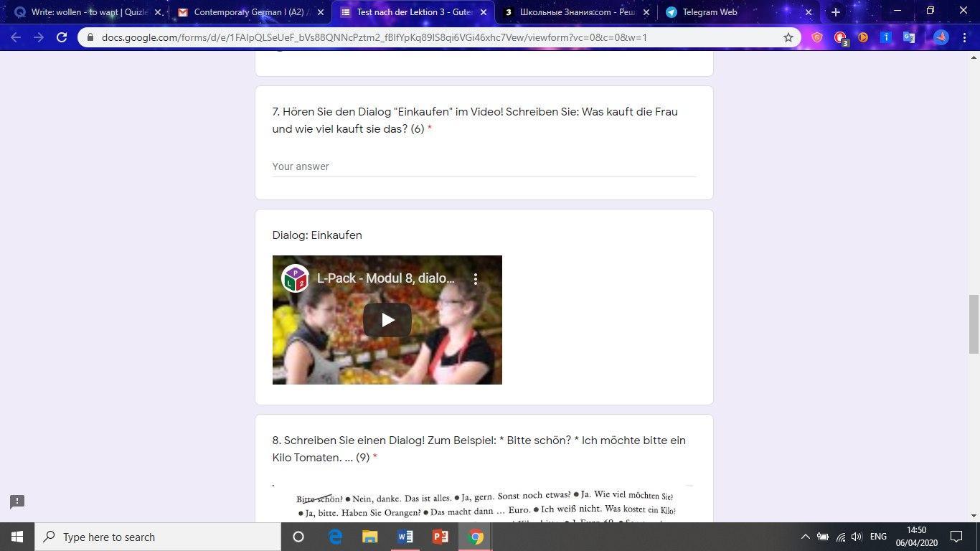
Task: Select the 'Test nach der Lektion 3' tab
Action: tap(413, 12)
